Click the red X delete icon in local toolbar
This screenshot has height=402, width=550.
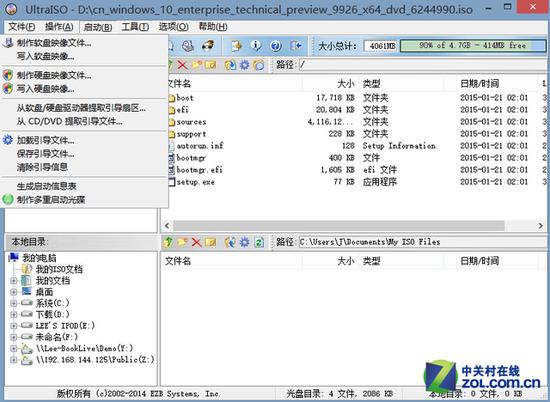click(x=196, y=242)
